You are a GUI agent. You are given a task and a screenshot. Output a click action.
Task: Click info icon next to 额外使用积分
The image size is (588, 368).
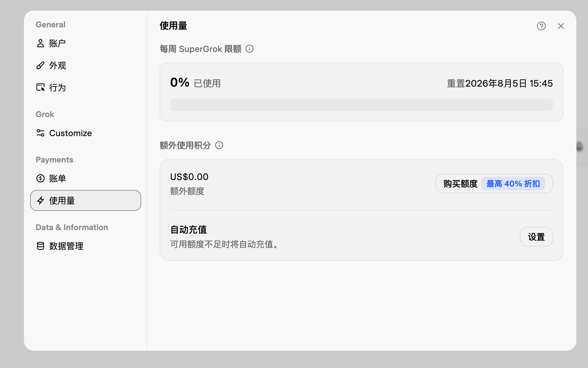coord(219,145)
